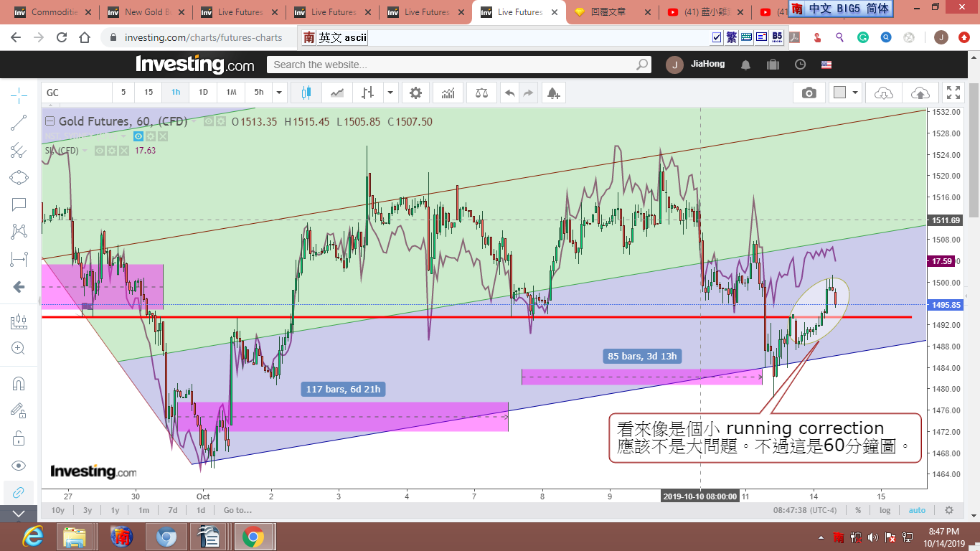Click the website search field
Screen dimensions: 980x551
(452, 65)
